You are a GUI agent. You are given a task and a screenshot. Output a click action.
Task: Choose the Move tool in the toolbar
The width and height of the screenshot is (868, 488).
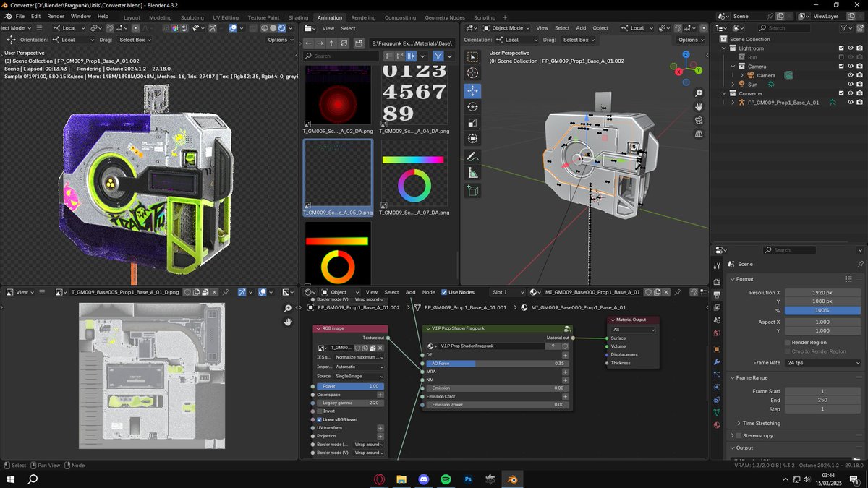472,91
